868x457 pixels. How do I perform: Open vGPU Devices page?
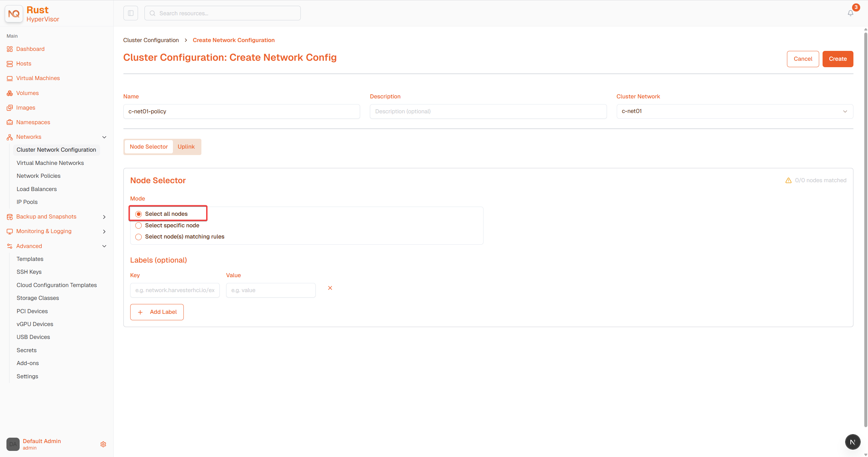(35, 324)
